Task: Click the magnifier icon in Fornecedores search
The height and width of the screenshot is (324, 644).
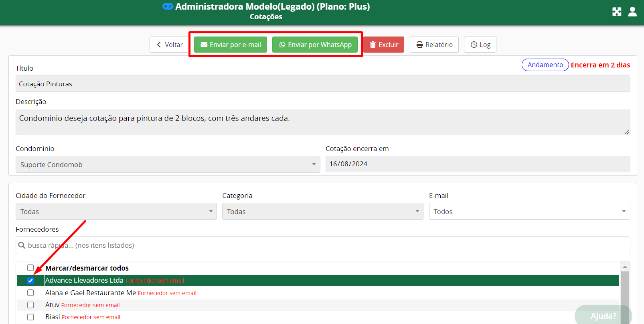Action: tap(22, 245)
